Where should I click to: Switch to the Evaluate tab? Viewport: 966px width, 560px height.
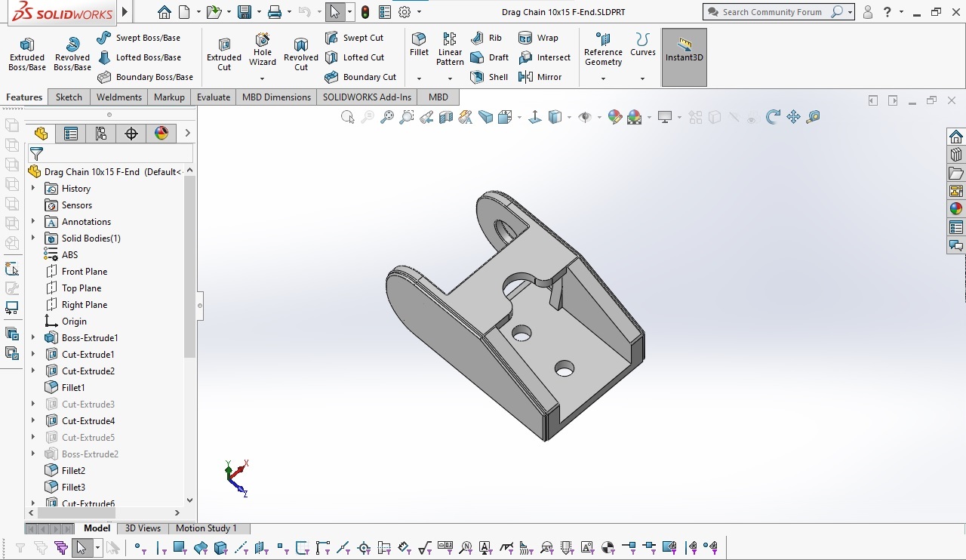pyautogui.click(x=214, y=97)
